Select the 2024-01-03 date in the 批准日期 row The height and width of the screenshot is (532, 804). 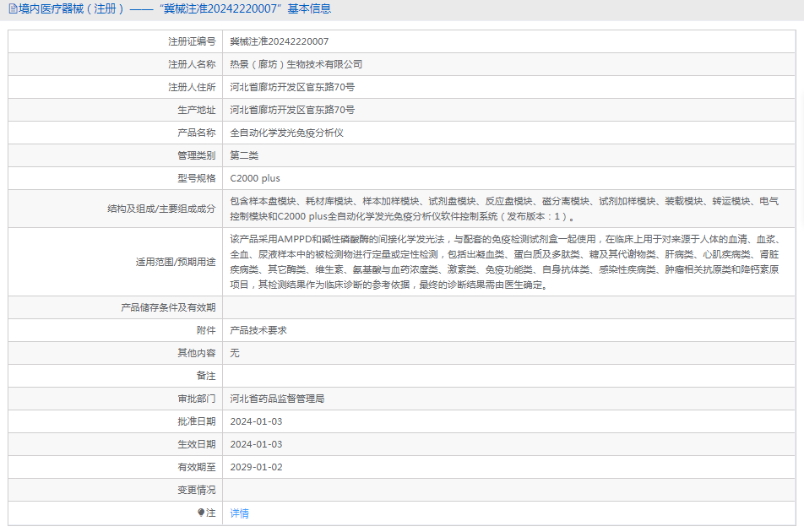coord(256,421)
